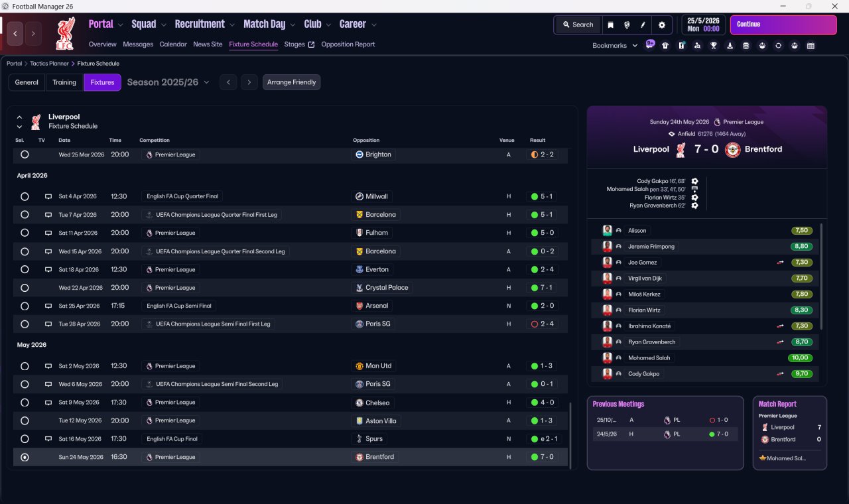This screenshot has width=849, height=504.
Task: Open the Stages external link
Action: click(x=299, y=44)
